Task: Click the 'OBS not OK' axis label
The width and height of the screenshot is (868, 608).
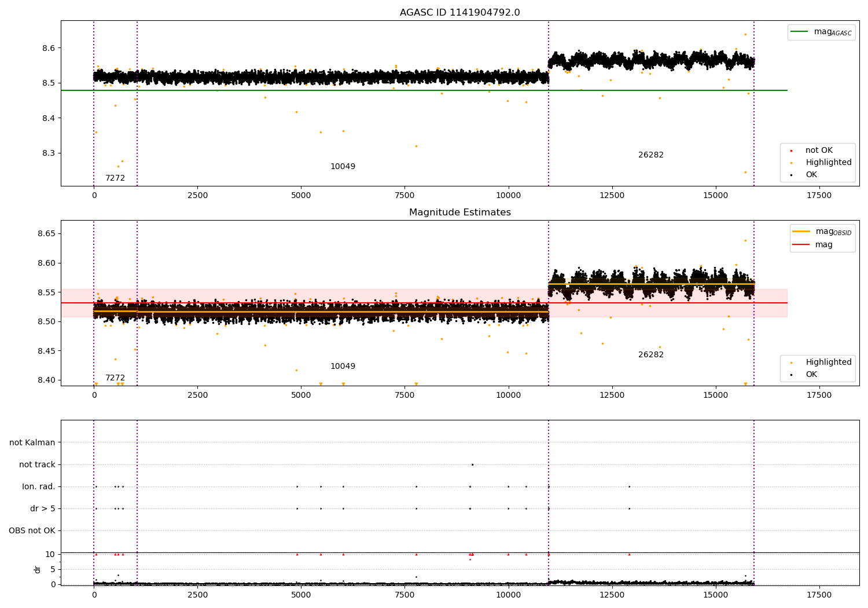Action: click(x=32, y=531)
